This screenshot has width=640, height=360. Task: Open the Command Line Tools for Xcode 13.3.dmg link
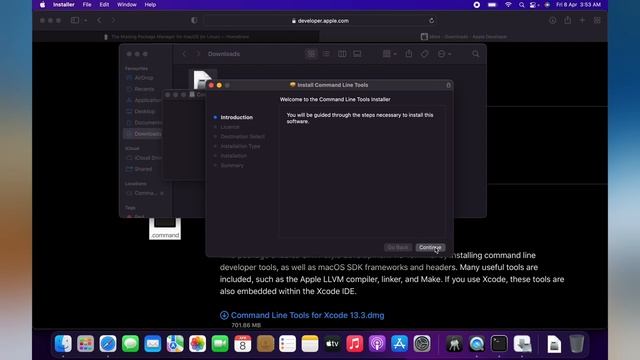(x=307, y=315)
